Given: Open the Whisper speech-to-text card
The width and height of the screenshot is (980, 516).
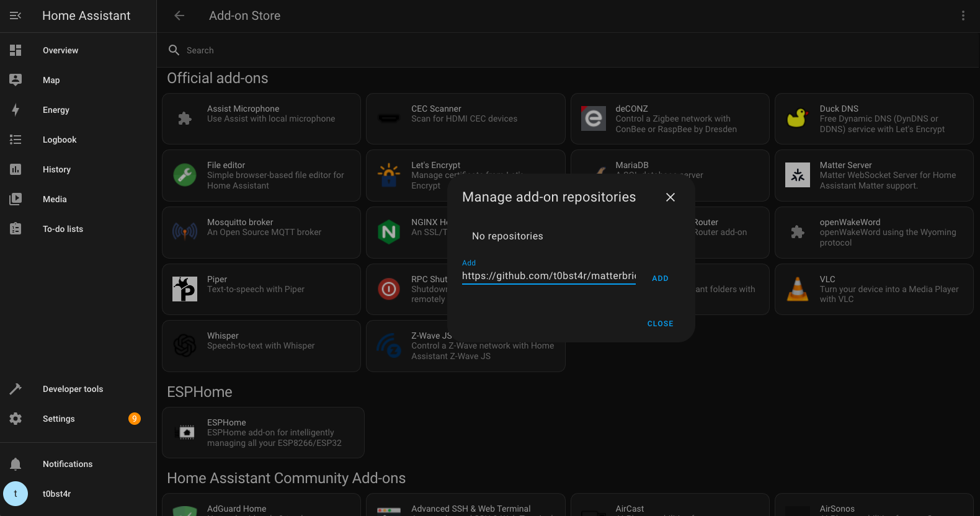Looking at the screenshot, I should tap(261, 346).
